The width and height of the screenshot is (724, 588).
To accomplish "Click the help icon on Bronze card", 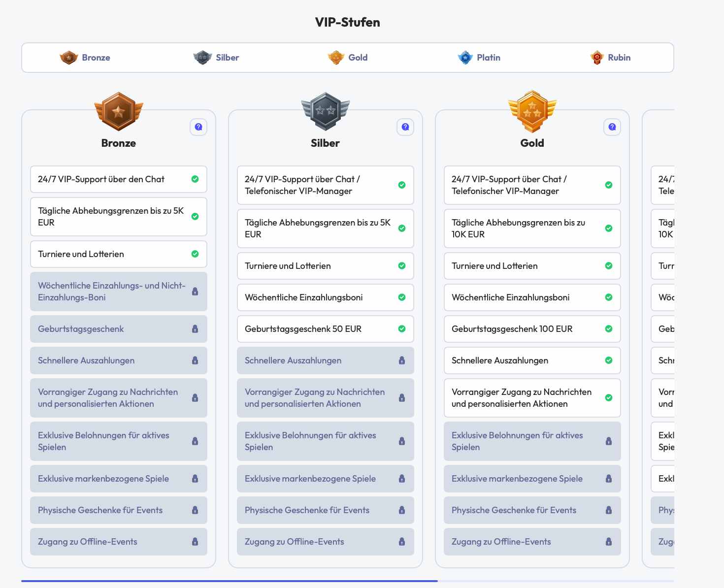I will tap(198, 127).
